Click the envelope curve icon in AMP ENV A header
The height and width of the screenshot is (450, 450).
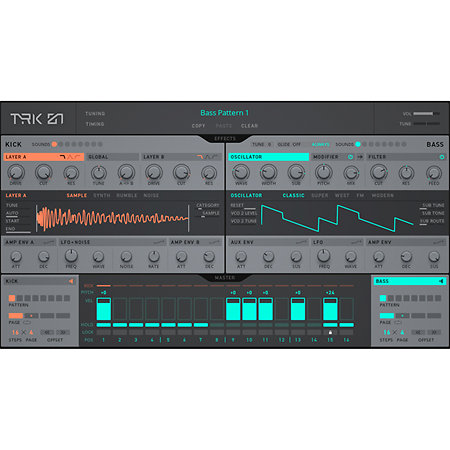(49, 242)
